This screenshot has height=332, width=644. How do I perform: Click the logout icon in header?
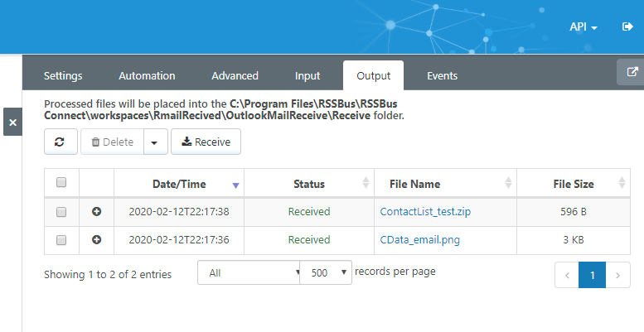tap(627, 26)
